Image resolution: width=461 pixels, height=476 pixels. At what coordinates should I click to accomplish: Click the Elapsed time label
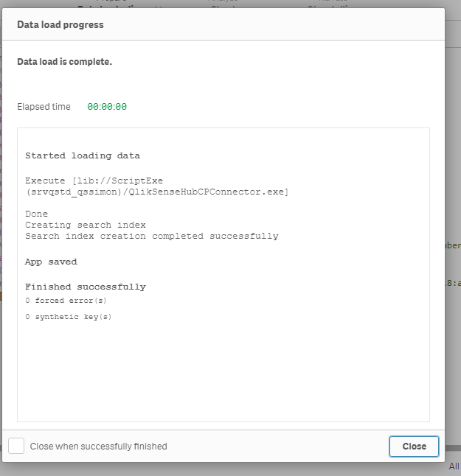point(44,107)
